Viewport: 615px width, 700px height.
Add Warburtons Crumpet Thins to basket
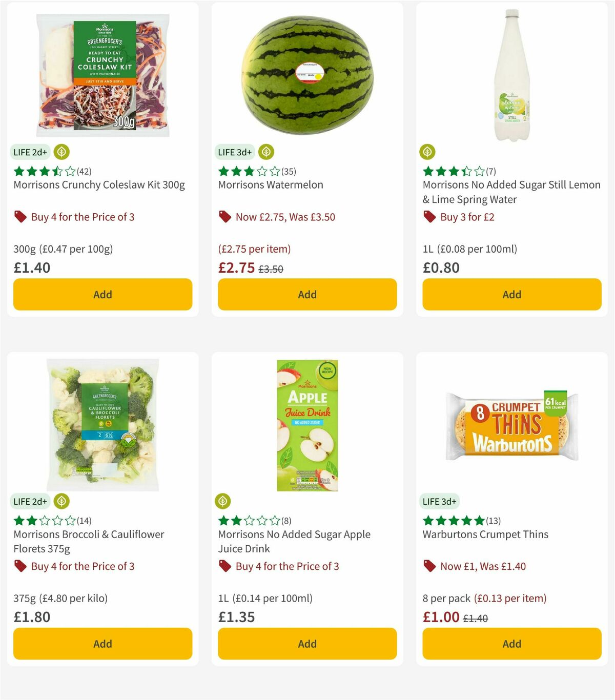click(511, 644)
